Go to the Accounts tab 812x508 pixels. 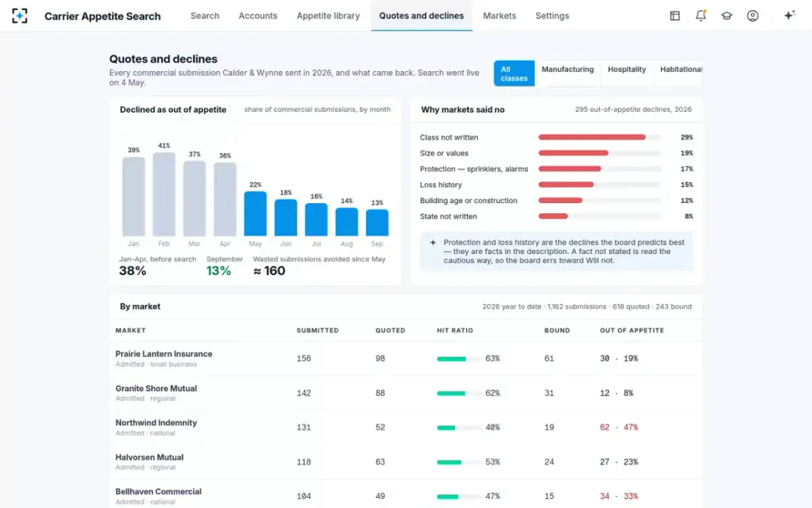coord(258,16)
